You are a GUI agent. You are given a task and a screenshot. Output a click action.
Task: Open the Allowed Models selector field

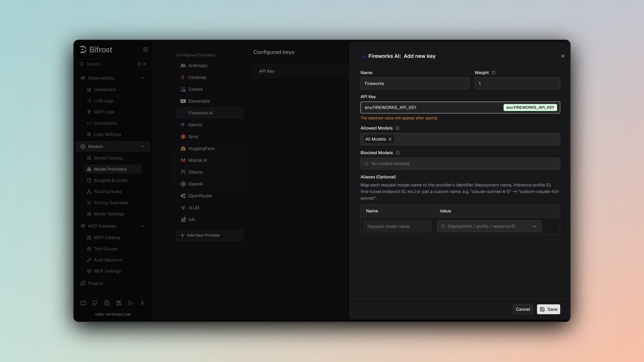tap(460, 139)
